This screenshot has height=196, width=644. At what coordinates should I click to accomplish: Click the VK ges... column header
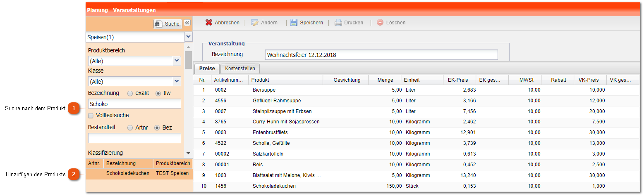click(622, 80)
